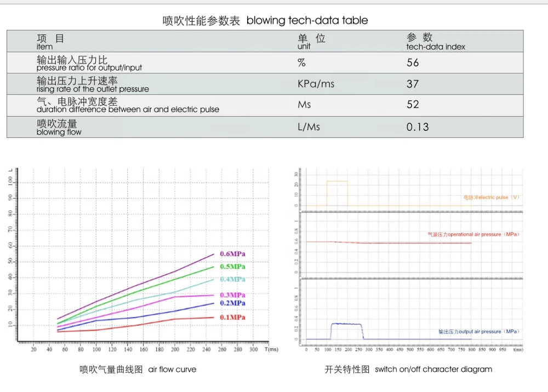548x392 pixels.
Task: Click 'switch on/off character diagram' caption
Action: [433, 370]
